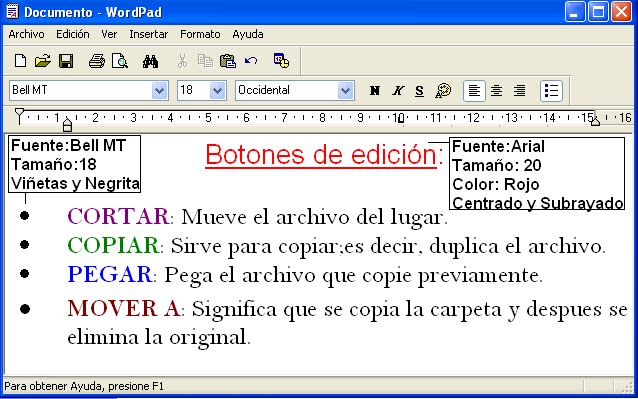This screenshot has height=399, width=638.
Task: Paste from clipboard using Paste icon
Action: (228, 61)
